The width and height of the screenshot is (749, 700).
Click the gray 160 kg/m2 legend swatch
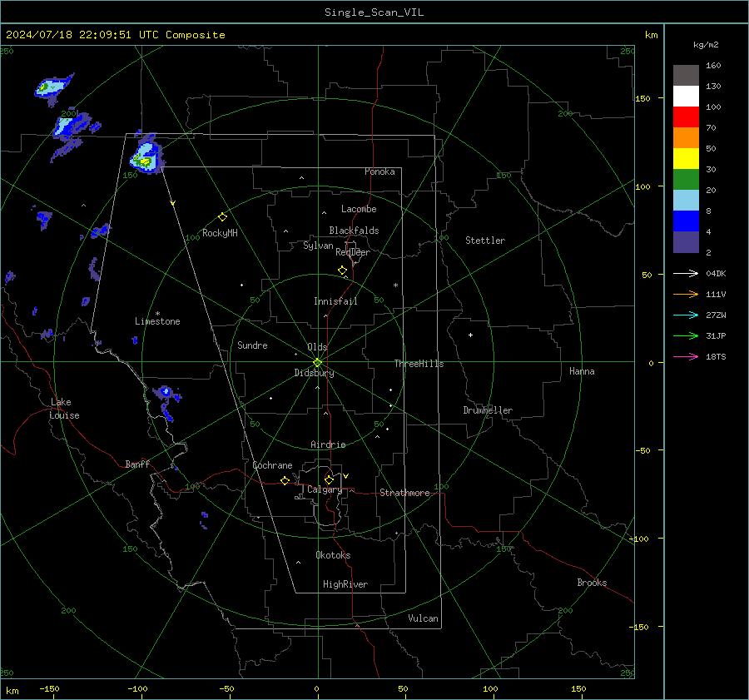point(686,75)
